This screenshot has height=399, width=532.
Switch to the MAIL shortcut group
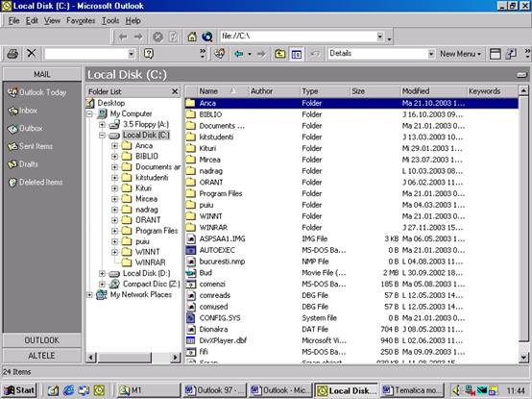click(42, 74)
